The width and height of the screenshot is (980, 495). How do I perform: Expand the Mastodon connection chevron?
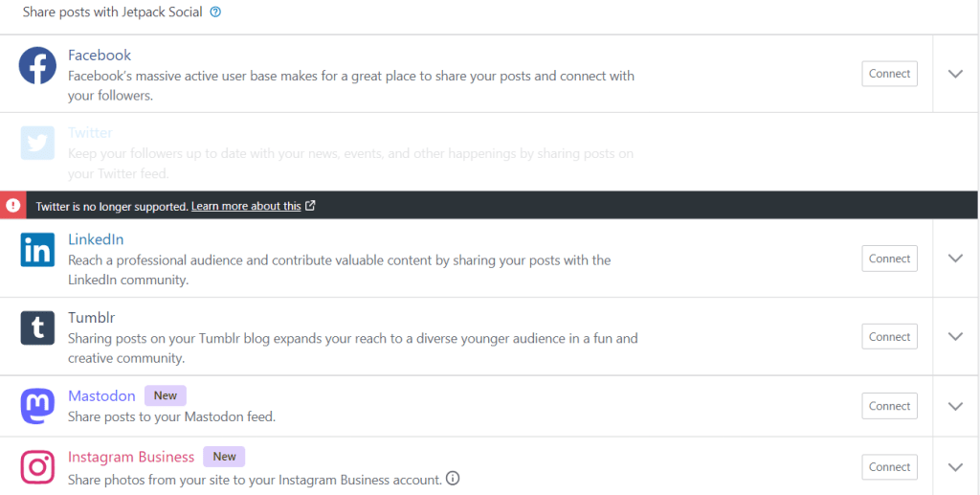click(x=954, y=406)
